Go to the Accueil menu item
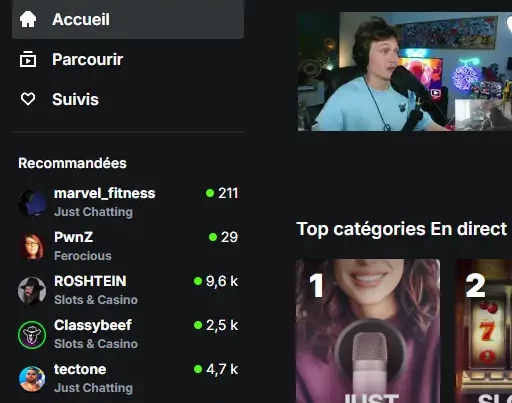 pos(128,19)
